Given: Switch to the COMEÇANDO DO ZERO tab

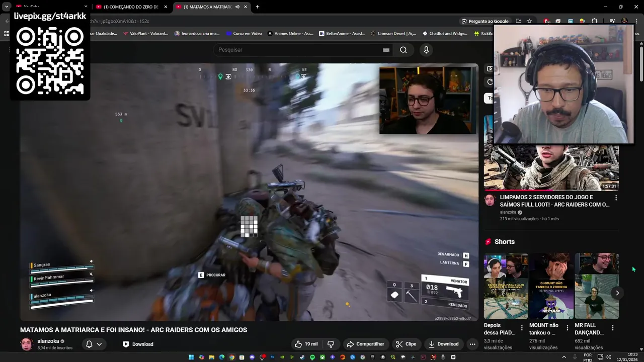Looking at the screenshot, I should click(x=131, y=7).
